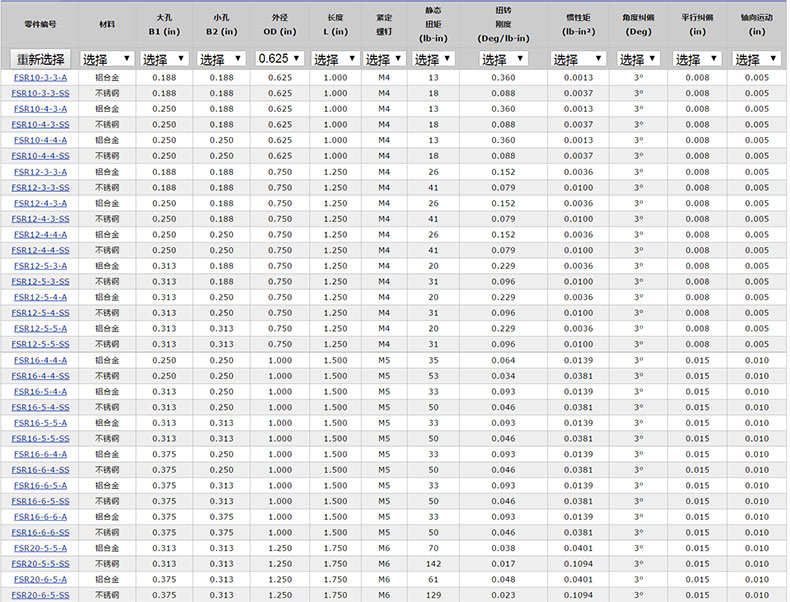
Task: Expand the 角度纠偏 filter dropdown
Action: tap(638, 59)
